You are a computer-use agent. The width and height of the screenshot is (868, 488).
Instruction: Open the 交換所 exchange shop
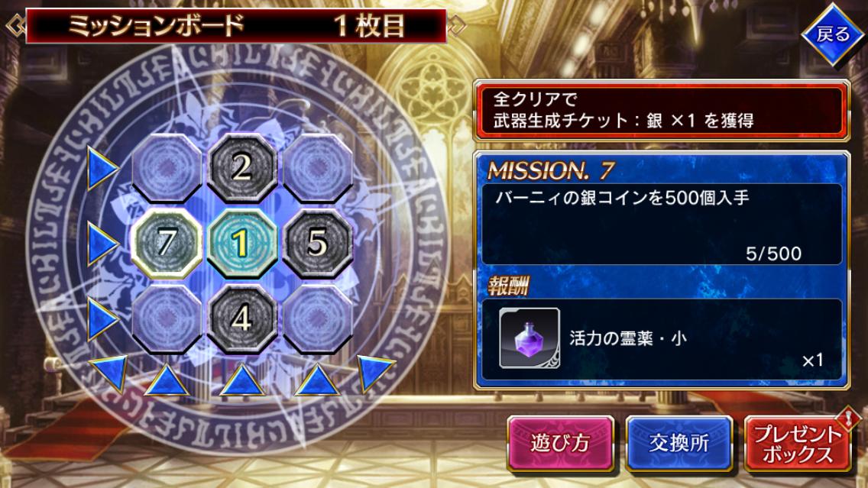click(x=679, y=444)
